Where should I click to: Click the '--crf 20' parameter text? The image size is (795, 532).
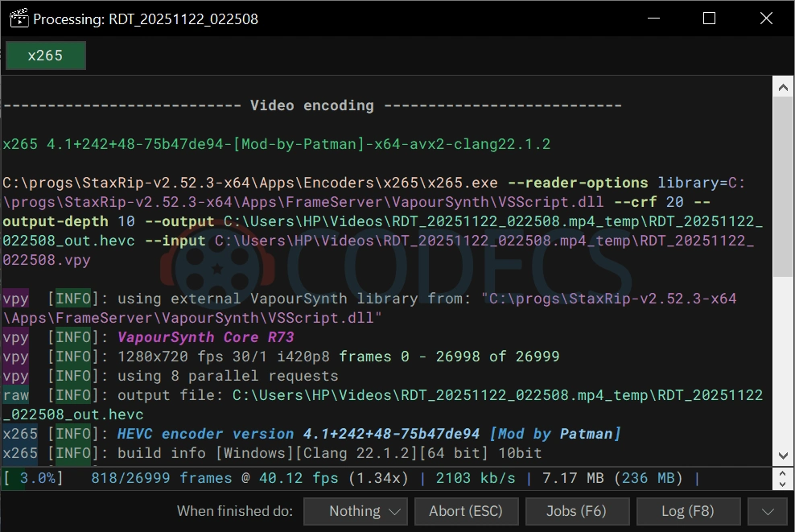[x=649, y=202]
